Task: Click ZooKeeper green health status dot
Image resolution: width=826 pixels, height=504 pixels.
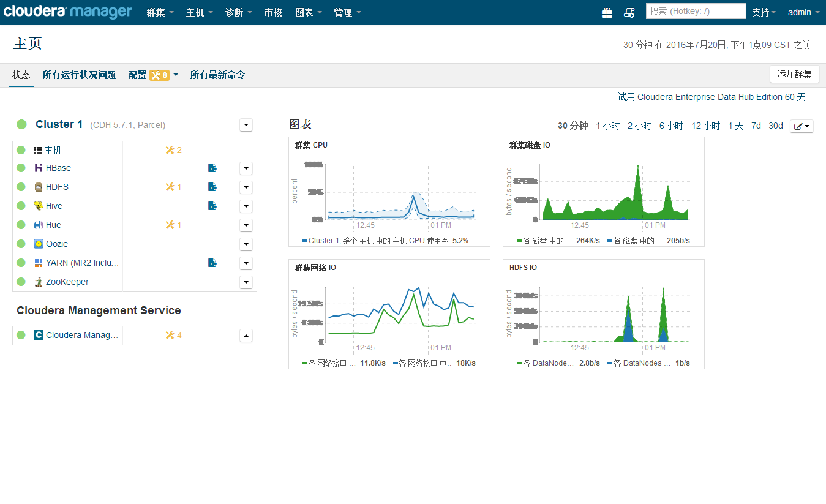Action: pos(21,282)
